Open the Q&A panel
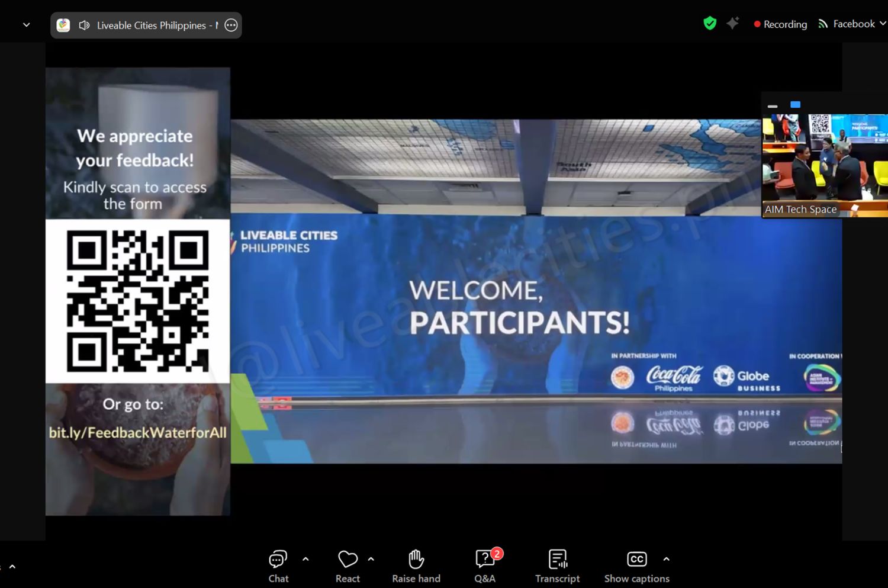888x588 pixels. click(x=485, y=566)
